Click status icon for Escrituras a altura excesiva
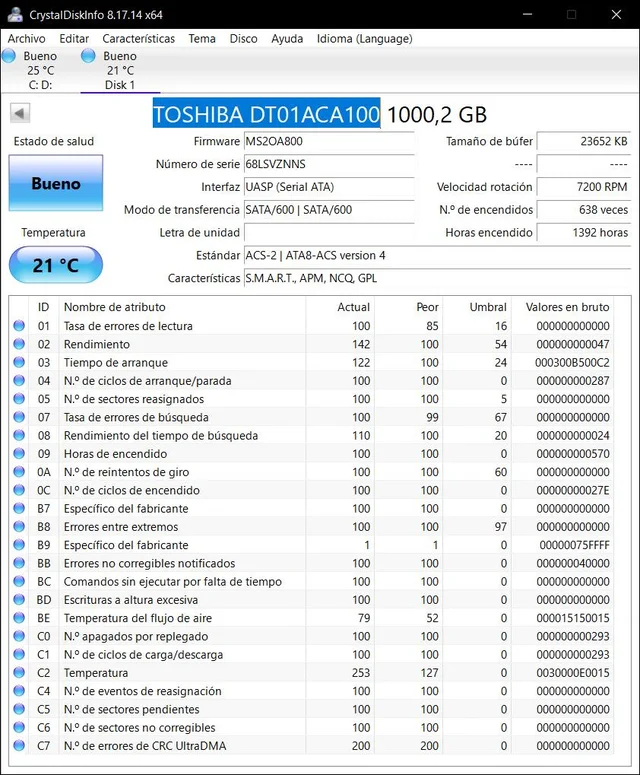The width and height of the screenshot is (640, 775). pyautogui.click(x=19, y=600)
